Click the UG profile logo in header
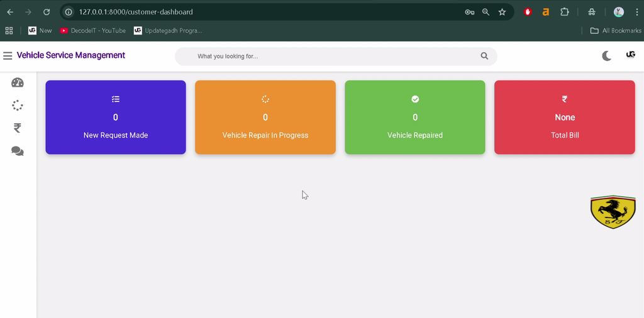 pos(630,55)
